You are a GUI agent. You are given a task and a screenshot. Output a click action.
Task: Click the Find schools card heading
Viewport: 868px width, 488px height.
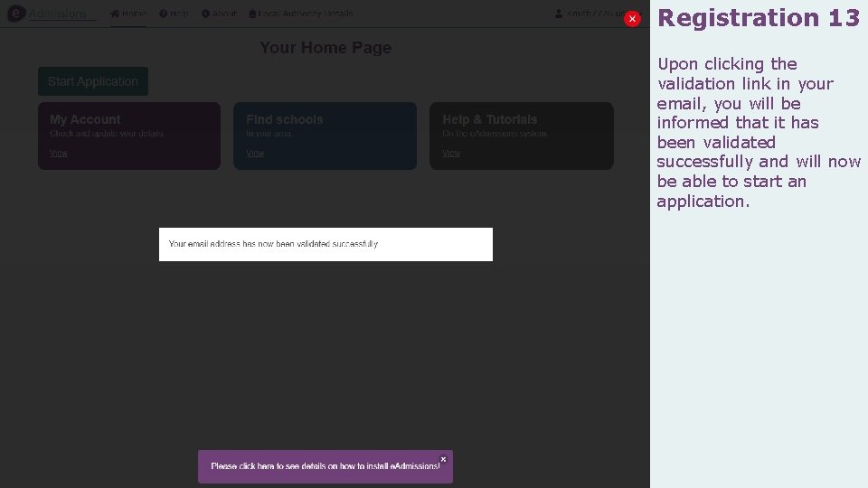(x=285, y=119)
